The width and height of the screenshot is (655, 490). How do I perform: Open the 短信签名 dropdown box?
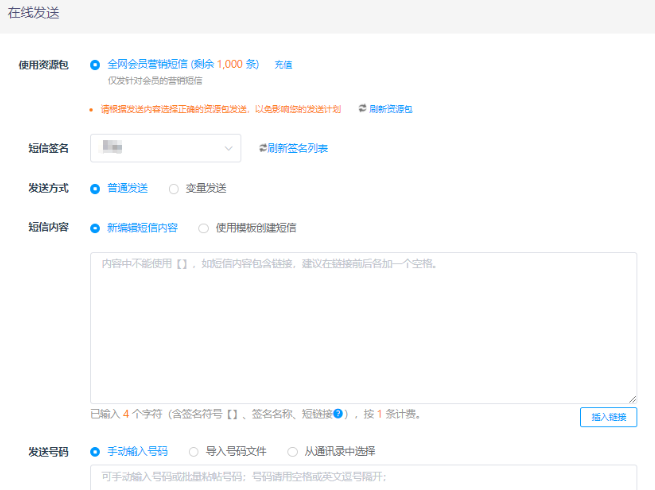[165, 148]
